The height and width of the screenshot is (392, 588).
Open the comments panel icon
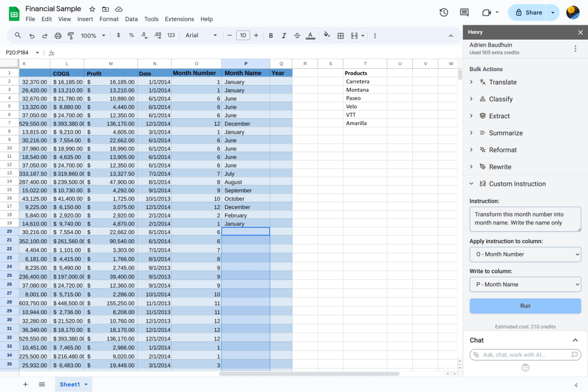click(x=464, y=13)
